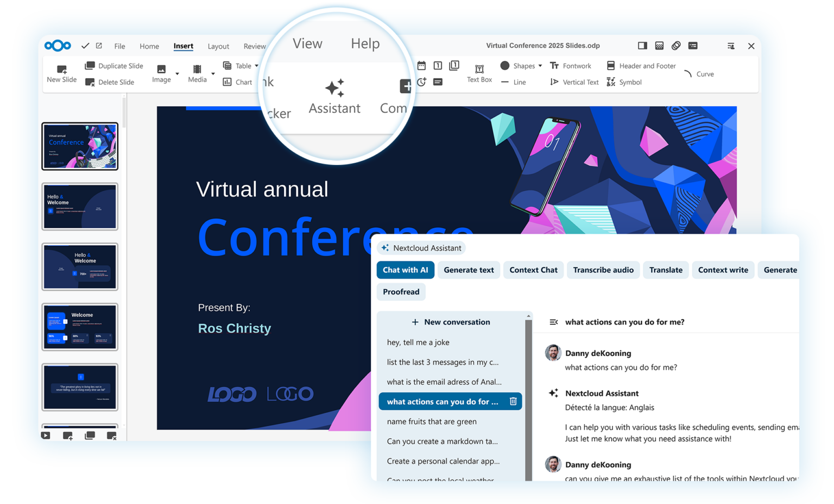Create a New Slide
This screenshot has height=504, width=834.
coord(61,73)
